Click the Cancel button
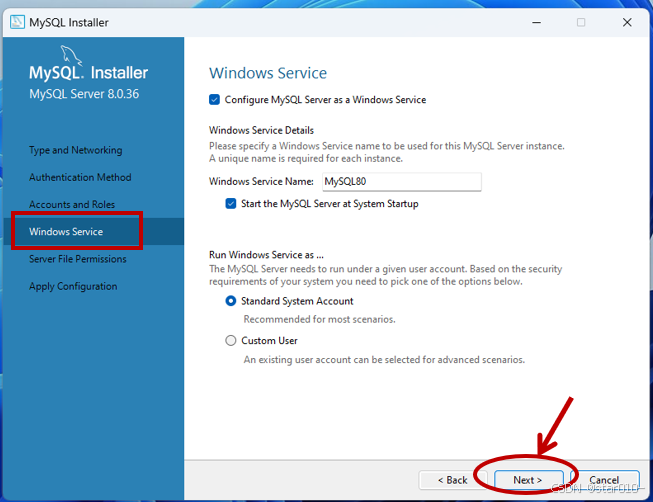Viewport: 653px width, 502px height. pos(604,480)
